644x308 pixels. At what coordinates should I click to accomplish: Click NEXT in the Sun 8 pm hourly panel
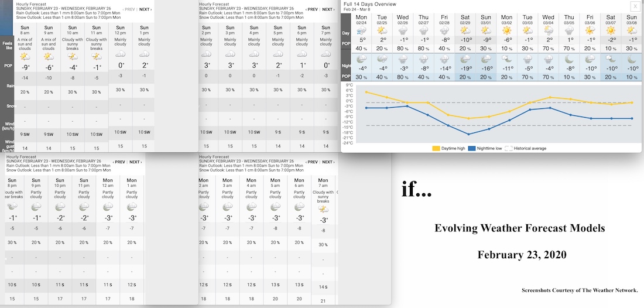click(x=136, y=162)
